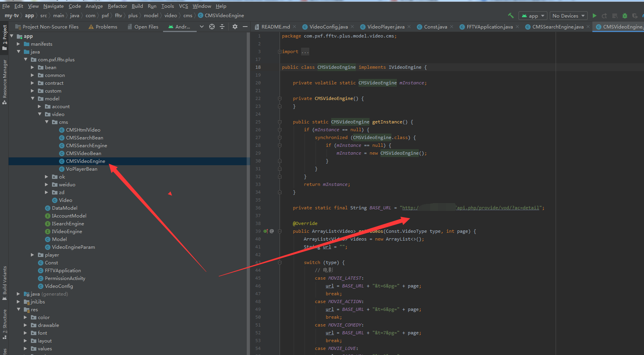Open the No Devices dropdown
This screenshot has width=644, height=355.
[x=569, y=16]
